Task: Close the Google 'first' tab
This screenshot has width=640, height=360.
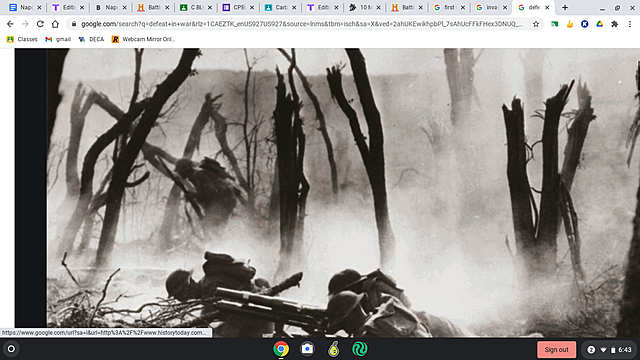Action: click(463, 7)
